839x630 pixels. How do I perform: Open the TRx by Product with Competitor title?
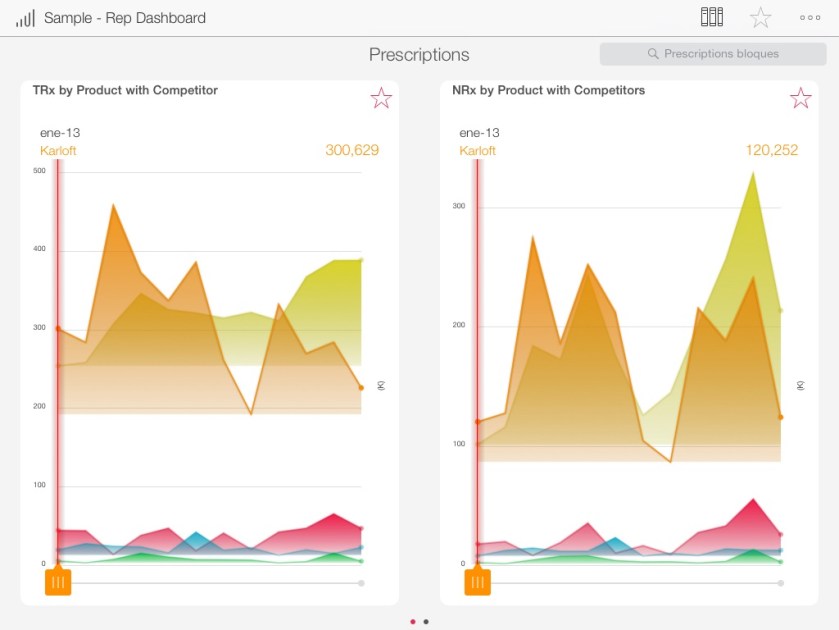(x=125, y=91)
